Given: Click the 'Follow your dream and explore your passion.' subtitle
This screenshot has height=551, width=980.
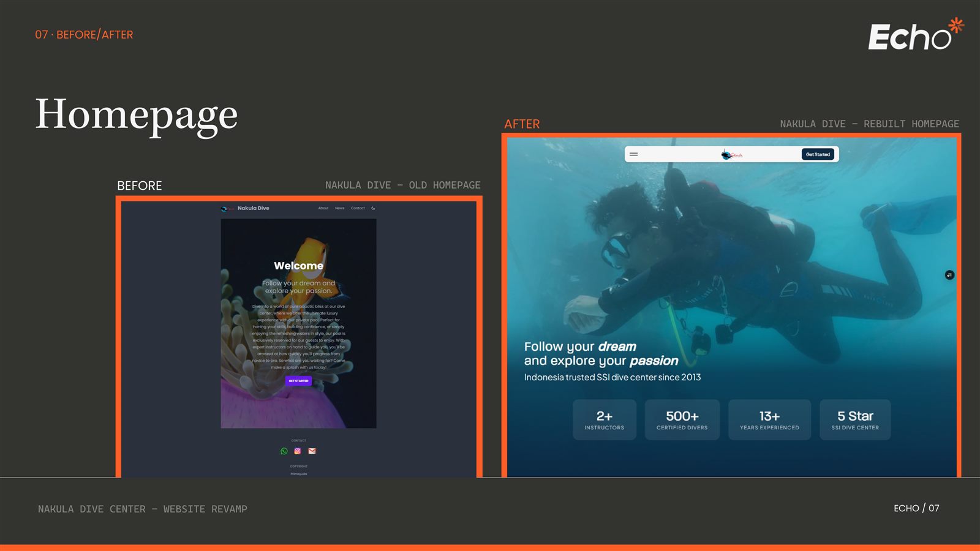Looking at the screenshot, I should click(x=299, y=287).
